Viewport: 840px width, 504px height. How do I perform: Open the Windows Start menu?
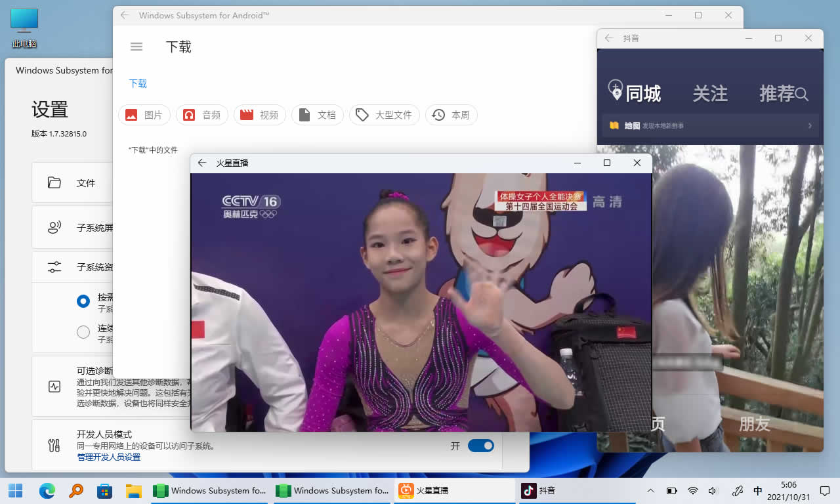pyautogui.click(x=16, y=490)
